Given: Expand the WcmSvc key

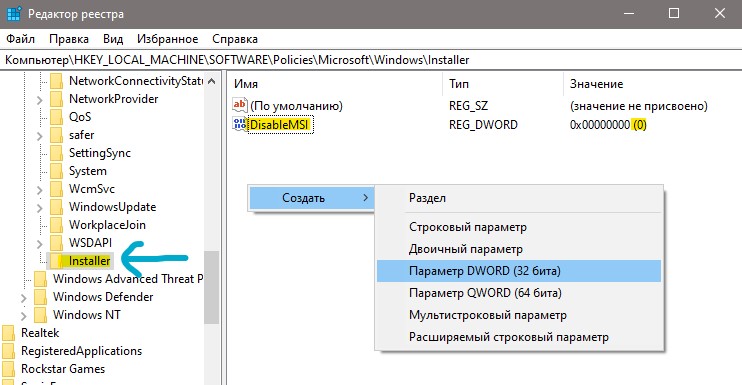Looking at the screenshot, I should 40,190.
